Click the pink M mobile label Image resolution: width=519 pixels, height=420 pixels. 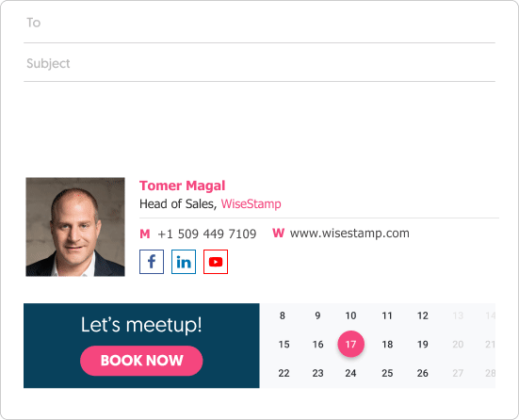click(x=145, y=234)
